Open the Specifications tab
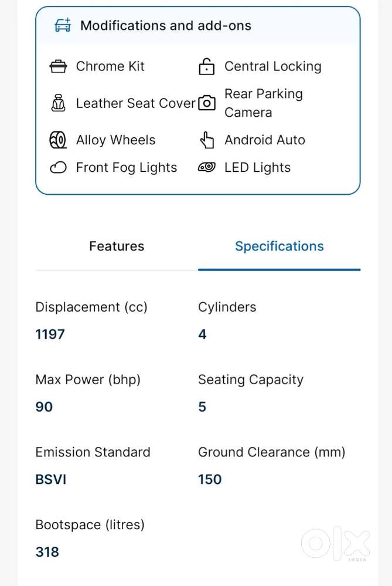392x586 pixels. tap(279, 246)
